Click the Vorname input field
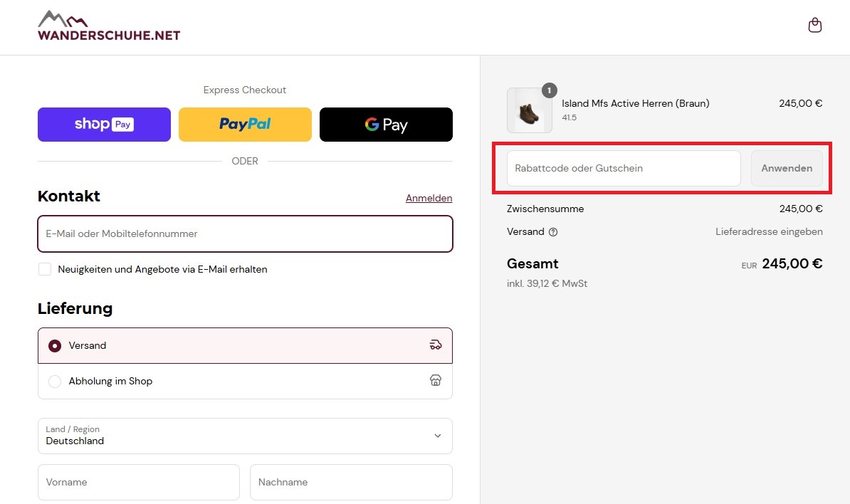 pos(139,483)
